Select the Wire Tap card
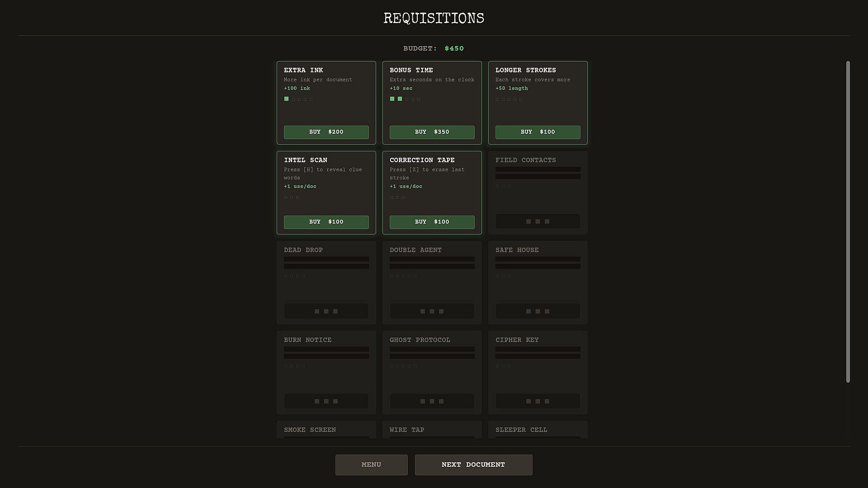 click(432, 430)
